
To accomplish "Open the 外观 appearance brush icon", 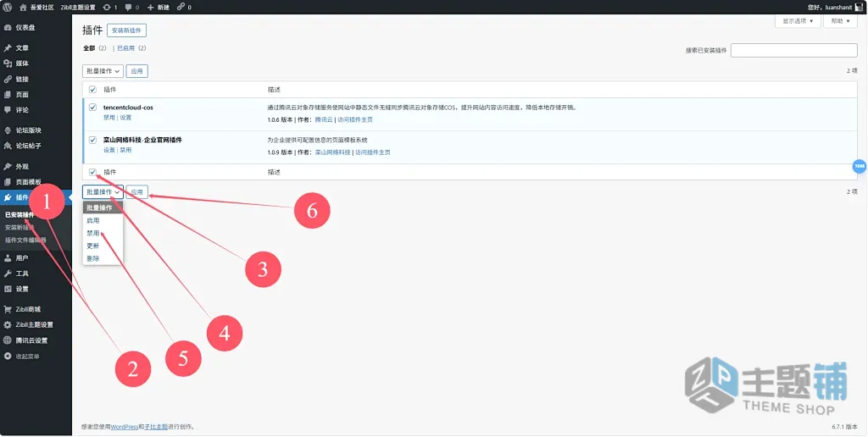I will pyautogui.click(x=8, y=167).
